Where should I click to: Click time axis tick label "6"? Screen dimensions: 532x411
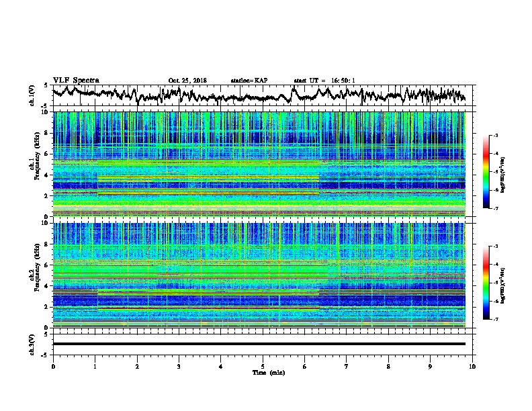(x=304, y=367)
